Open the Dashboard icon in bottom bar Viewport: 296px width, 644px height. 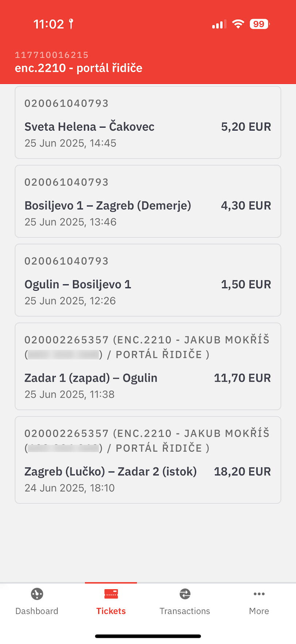[x=37, y=594]
